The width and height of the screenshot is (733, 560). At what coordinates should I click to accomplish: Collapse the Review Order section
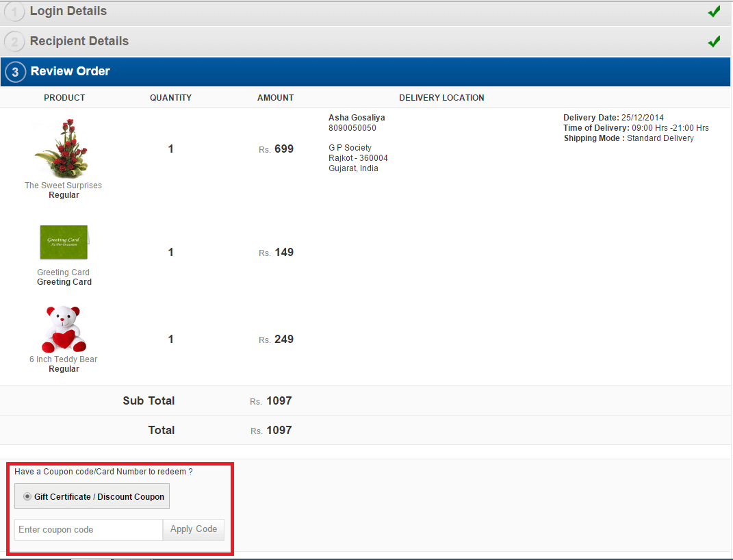click(70, 71)
